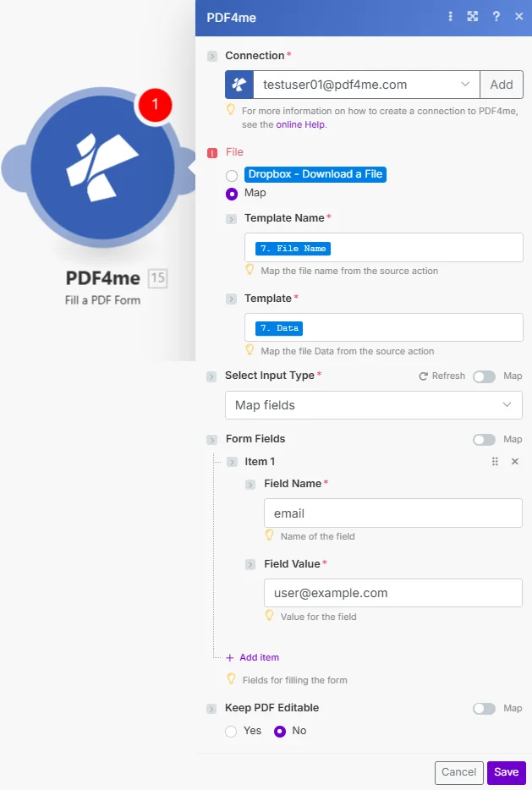The height and width of the screenshot is (790, 532).
Task: Toggle Map switch for Form Fields
Action: coord(484,440)
